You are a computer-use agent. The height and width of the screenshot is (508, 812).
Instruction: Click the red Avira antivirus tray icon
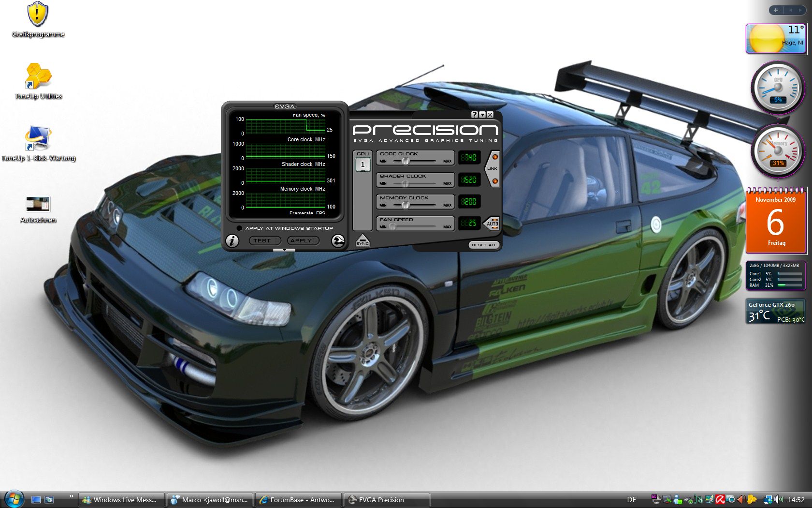tap(720, 500)
